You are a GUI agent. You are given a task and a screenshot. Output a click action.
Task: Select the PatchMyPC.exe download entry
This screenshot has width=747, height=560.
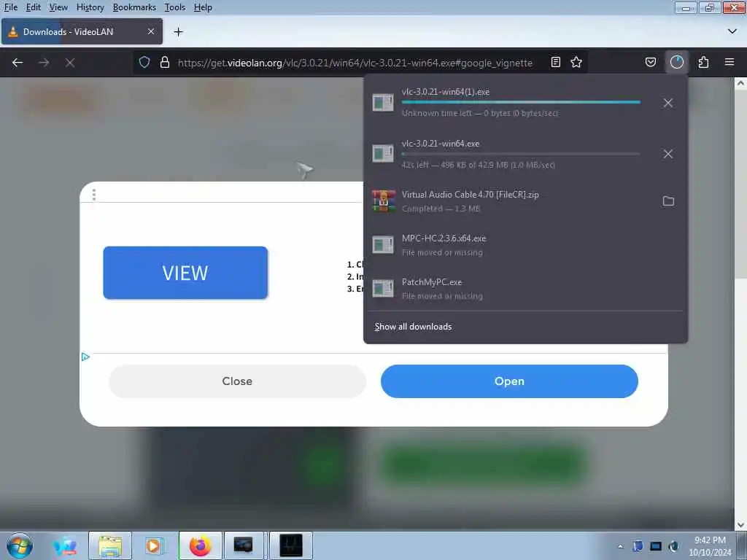point(525,289)
